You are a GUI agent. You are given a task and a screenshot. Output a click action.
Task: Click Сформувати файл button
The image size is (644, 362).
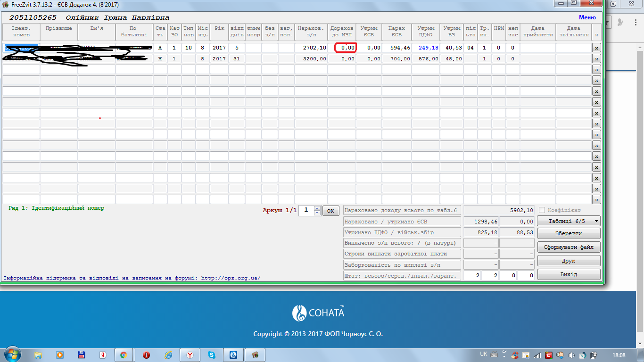coord(569,247)
